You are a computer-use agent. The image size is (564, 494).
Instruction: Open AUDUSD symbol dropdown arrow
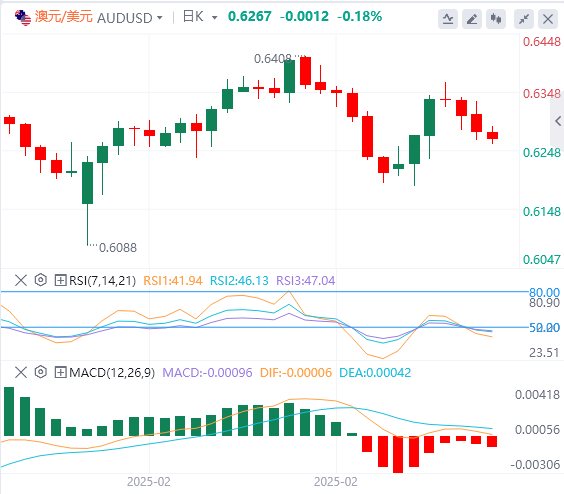click(x=160, y=18)
